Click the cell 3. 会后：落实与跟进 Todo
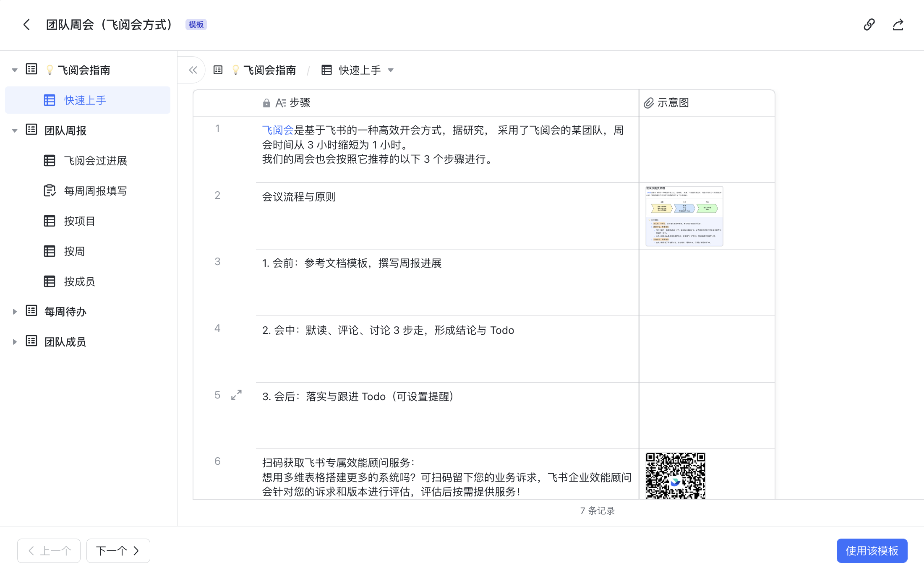924x573 pixels. [x=447, y=416]
